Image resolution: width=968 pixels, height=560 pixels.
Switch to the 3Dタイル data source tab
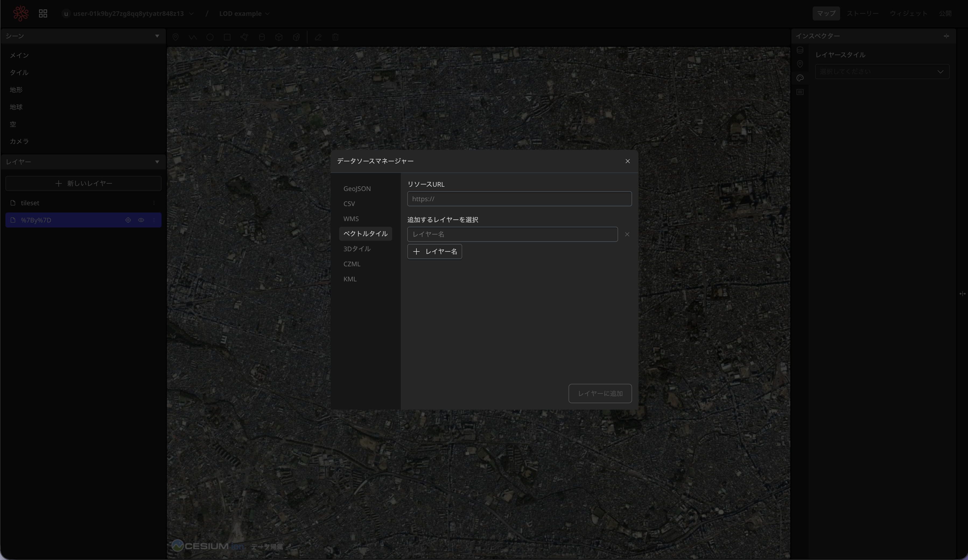tap(357, 249)
